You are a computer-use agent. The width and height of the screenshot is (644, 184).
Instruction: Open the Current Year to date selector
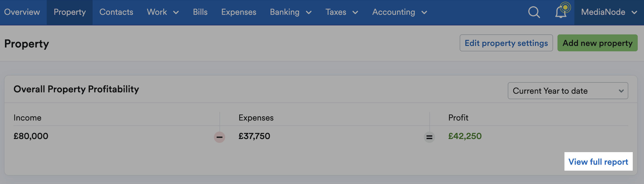[568, 91]
